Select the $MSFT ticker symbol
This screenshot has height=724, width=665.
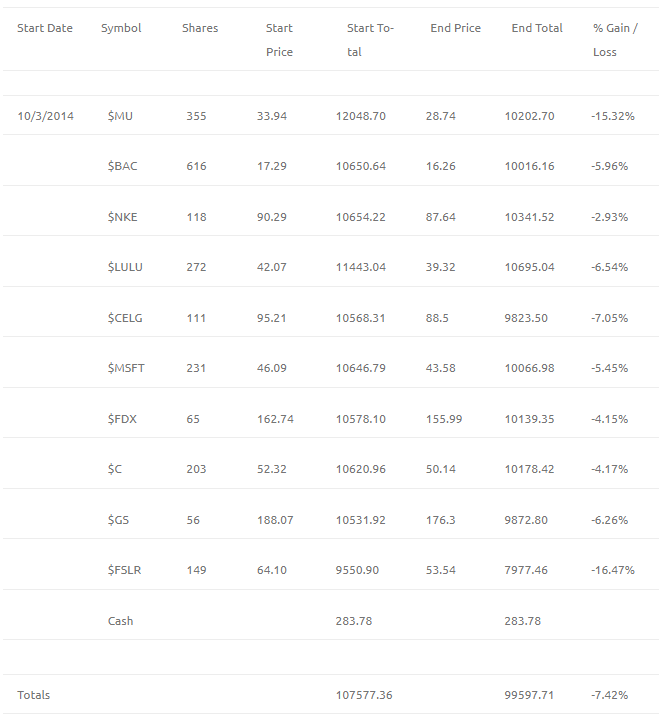coord(126,368)
